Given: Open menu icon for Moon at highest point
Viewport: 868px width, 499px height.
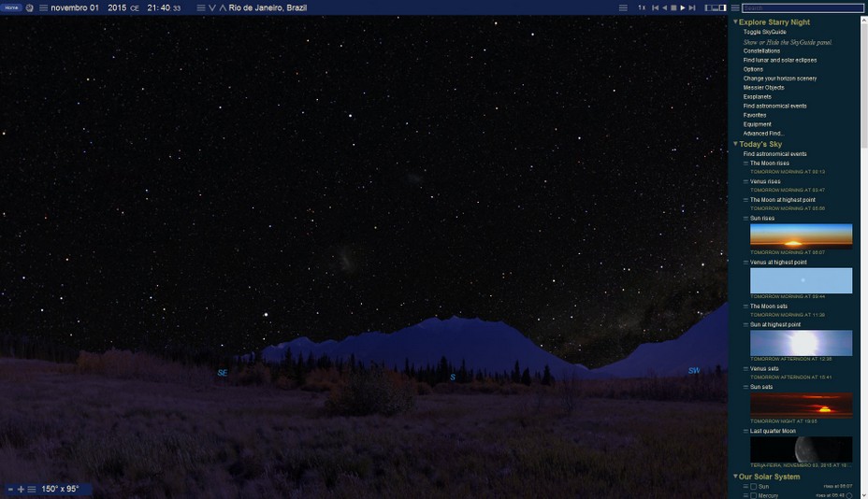Looking at the screenshot, I should (x=745, y=200).
